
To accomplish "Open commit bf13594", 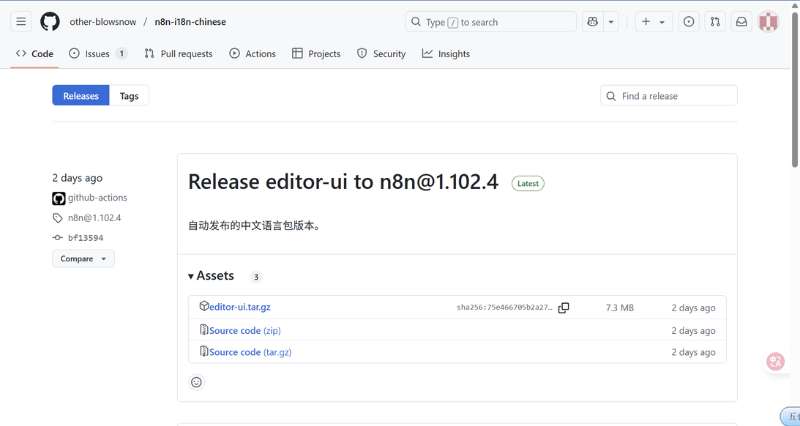I will point(86,238).
